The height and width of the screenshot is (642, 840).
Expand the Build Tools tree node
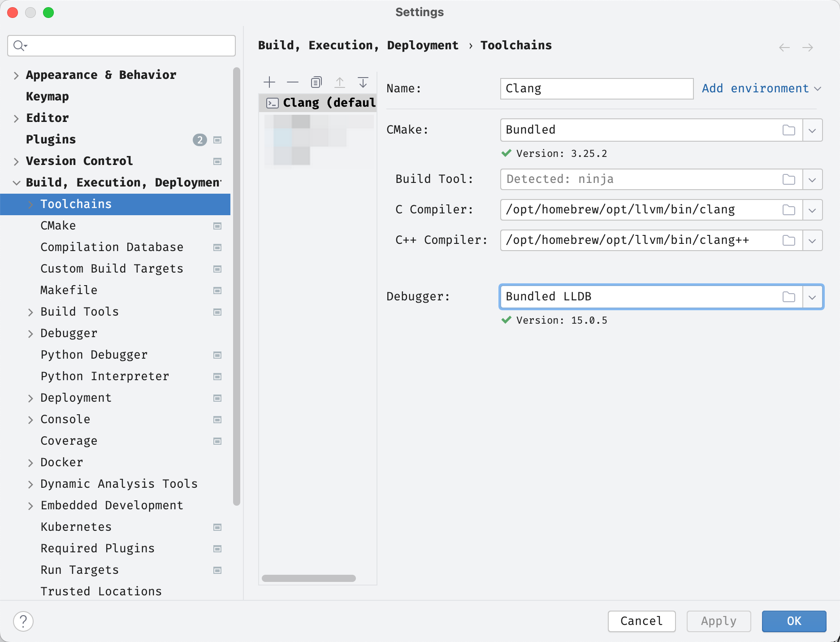30,312
